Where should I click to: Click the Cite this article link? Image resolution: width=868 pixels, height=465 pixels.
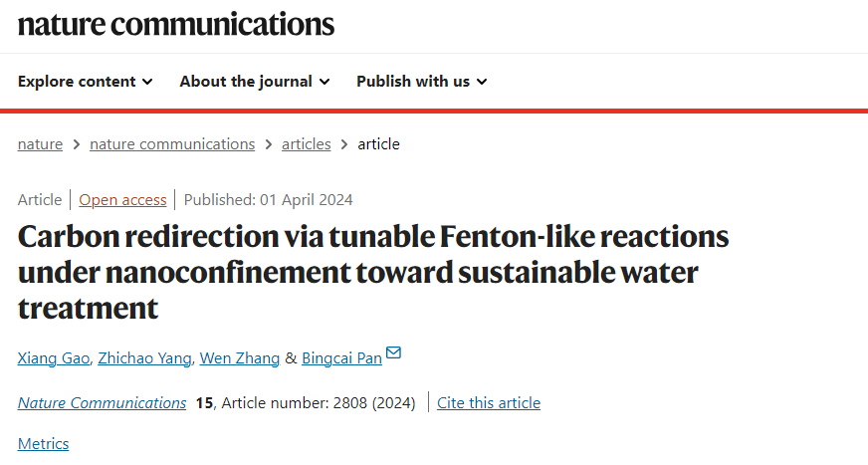[x=488, y=403]
